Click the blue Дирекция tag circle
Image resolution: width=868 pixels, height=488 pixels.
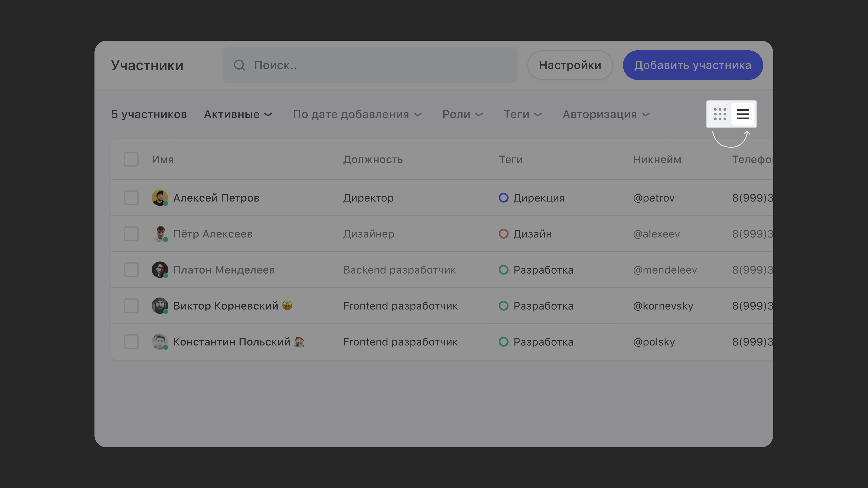tap(503, 198)
